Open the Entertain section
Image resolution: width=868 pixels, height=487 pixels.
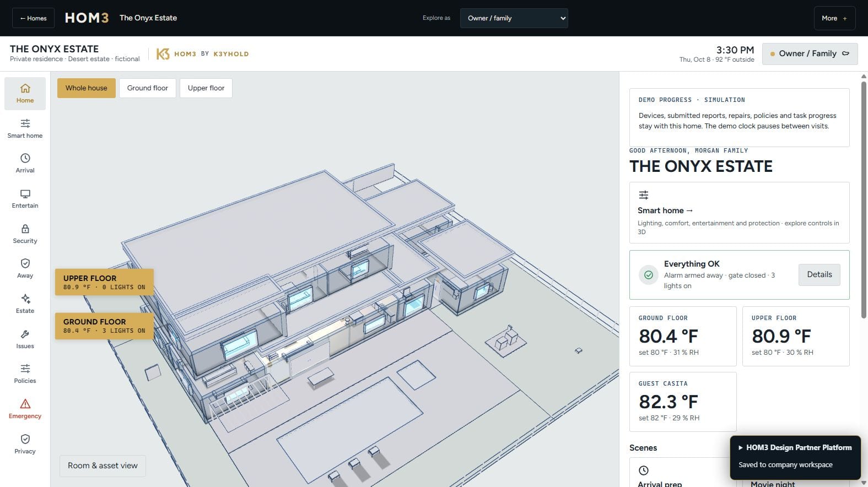pos(25,198)
